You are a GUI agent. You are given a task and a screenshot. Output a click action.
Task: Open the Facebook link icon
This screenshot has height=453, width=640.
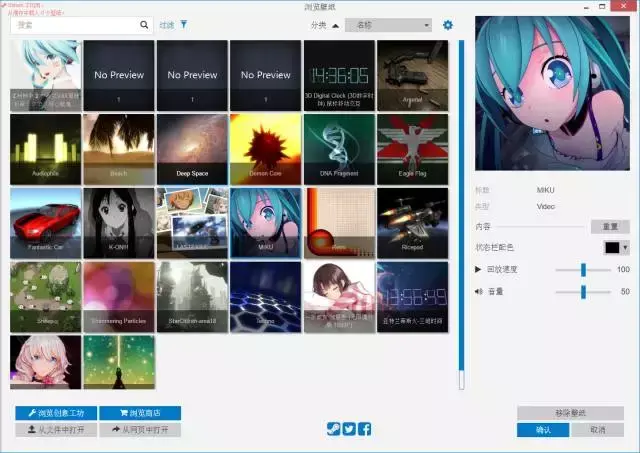(x=364, y=429)
